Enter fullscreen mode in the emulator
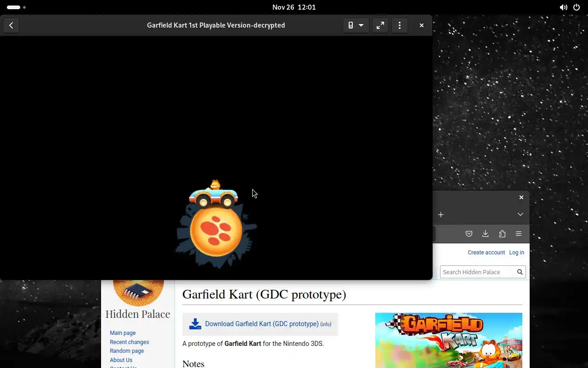 [380, 25]
